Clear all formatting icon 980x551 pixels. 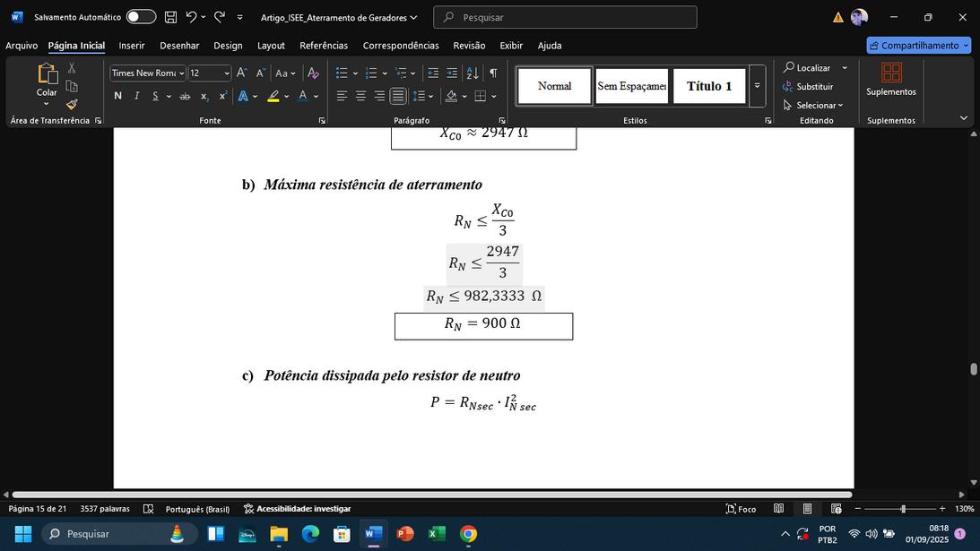tap(313, 73)
